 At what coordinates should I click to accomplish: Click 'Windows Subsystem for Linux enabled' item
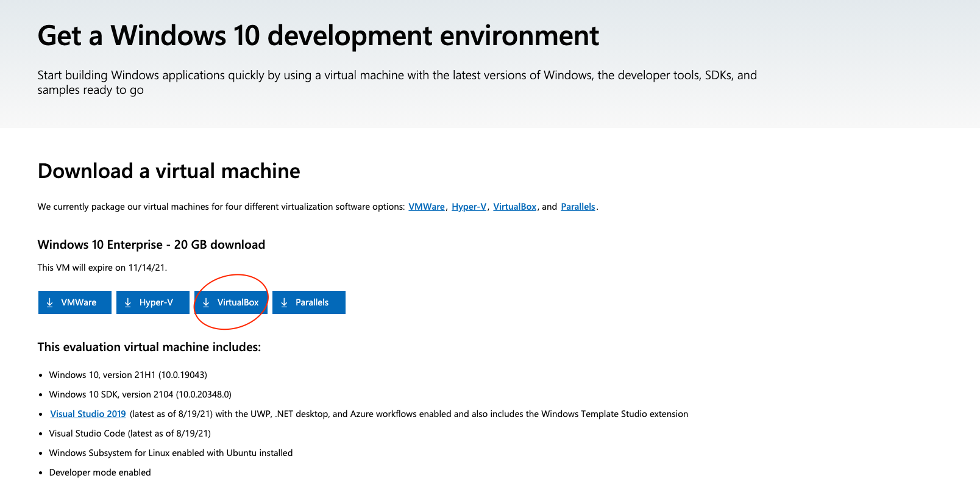(x=171, y=453)
